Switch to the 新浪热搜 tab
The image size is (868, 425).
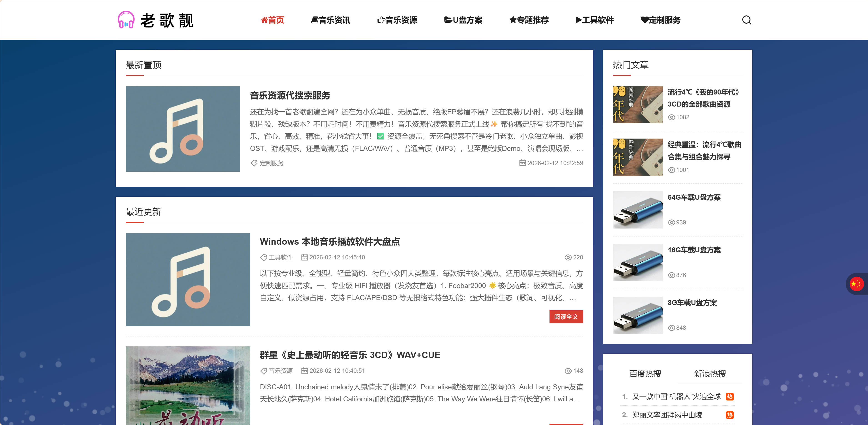tap(710, 373)
